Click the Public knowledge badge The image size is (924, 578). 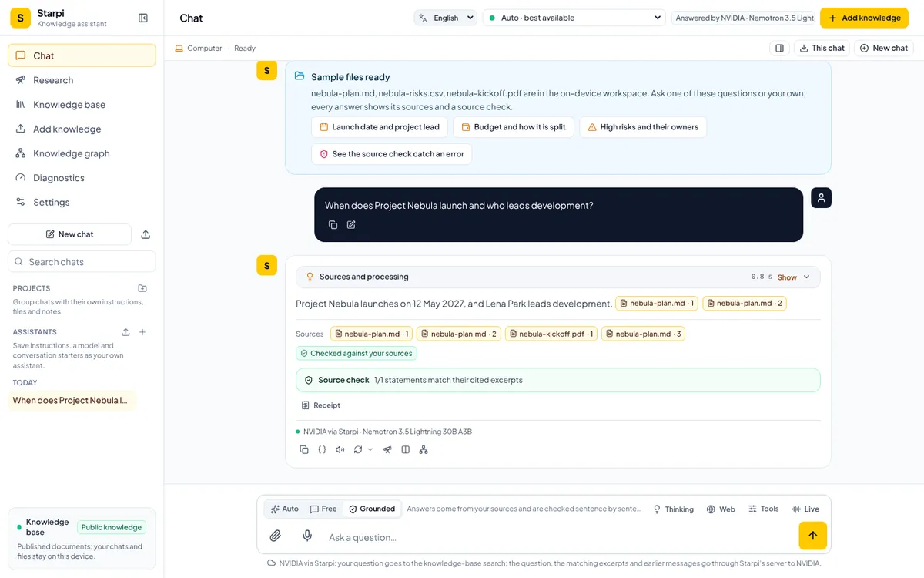(112, 527)
